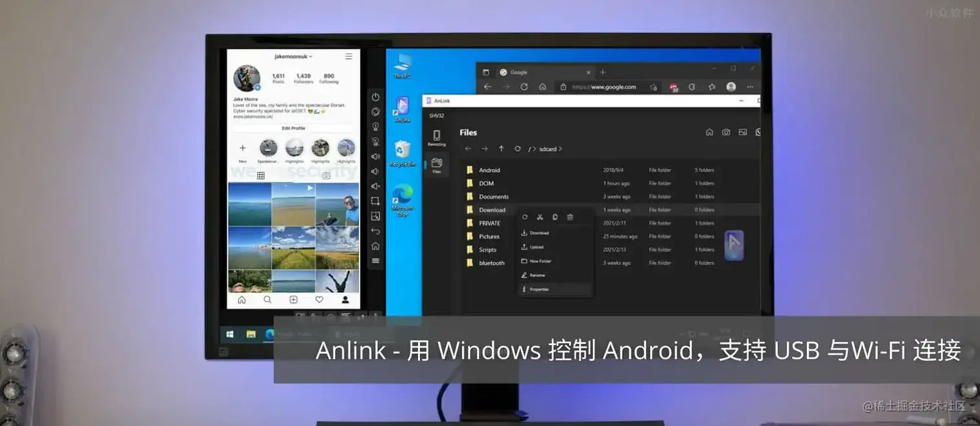Open the Instagram home feed icon
The height and width of the screenshot is (426, 980).
coord(242,300)
